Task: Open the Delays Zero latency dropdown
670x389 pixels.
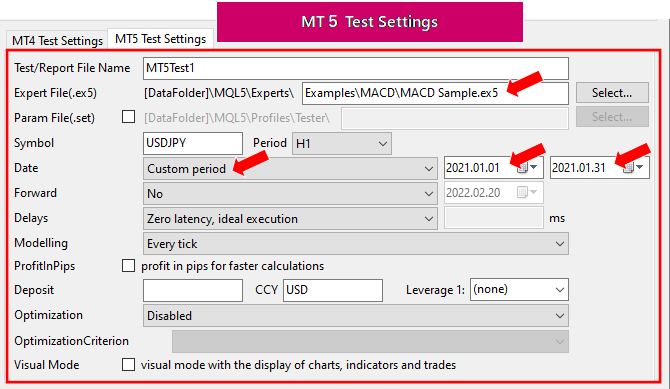Action: (x=290, y=218)
